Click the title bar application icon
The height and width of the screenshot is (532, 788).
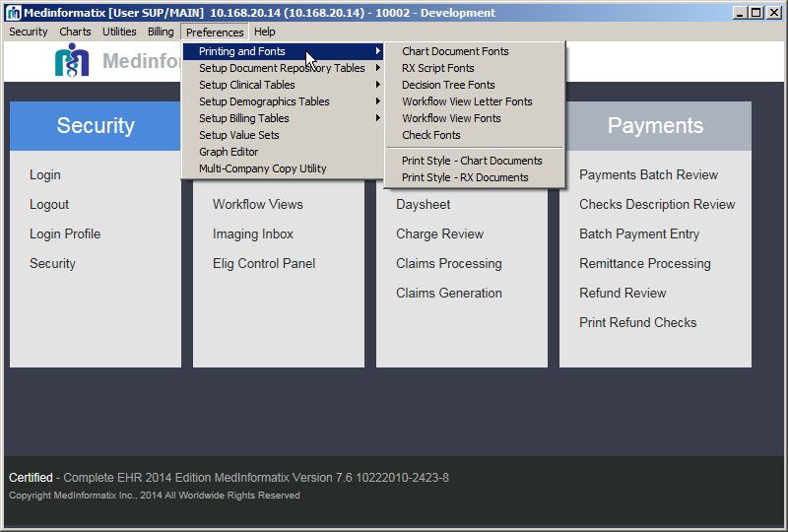pyautogui.click(x=14, y=13)
